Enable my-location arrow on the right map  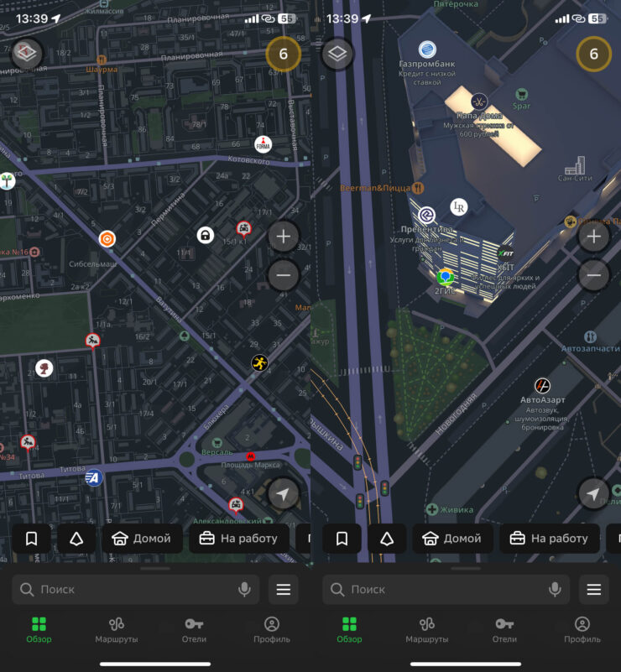click(x=593, y=495)
